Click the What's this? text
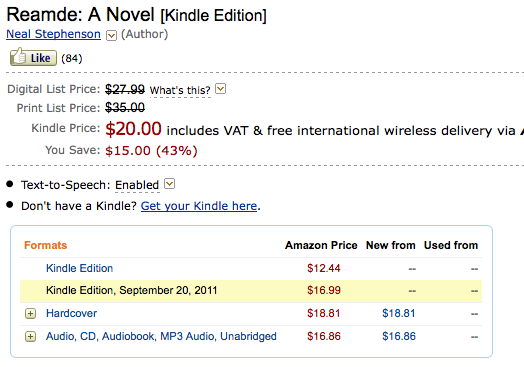Viewport: 524px width, 367px height. pos(180,90)
